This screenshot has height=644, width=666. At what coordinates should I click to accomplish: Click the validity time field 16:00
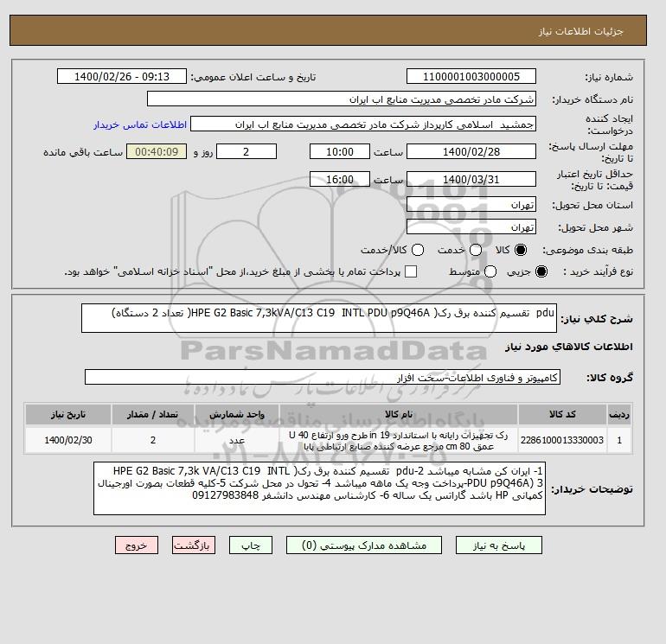coord(340,179)
